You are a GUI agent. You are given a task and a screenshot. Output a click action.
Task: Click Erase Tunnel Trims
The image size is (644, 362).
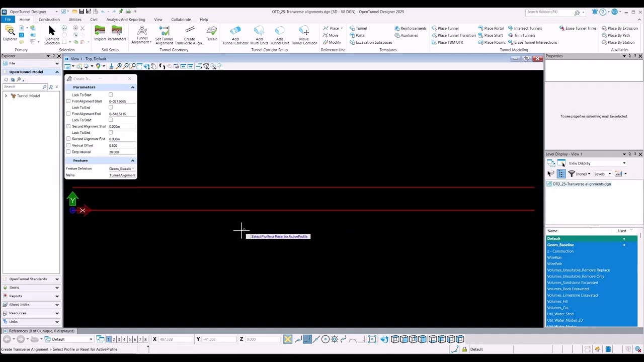[578, 28]
